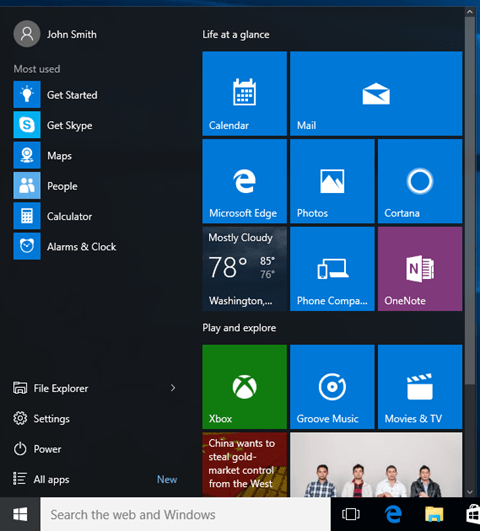Image resolution: width=480 pixels, height=531 pixels.
Task: Launch the Xbox tile
Action: (x=245, y=387)
